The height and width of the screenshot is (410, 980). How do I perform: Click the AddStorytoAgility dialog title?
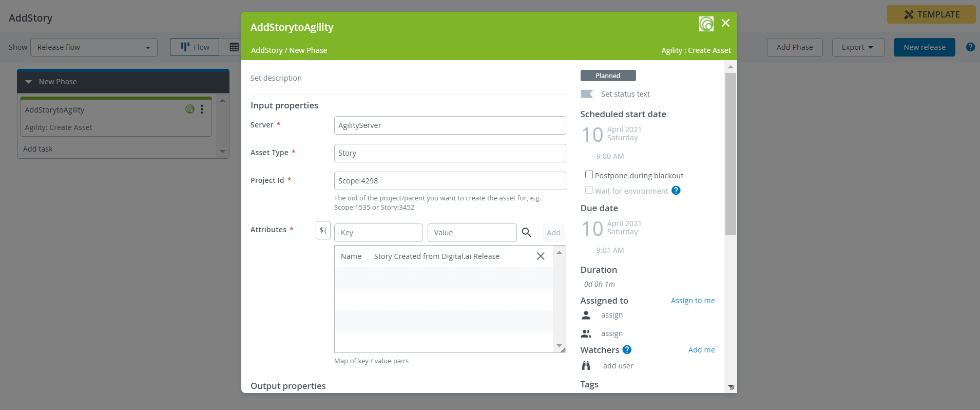point(292,27)
